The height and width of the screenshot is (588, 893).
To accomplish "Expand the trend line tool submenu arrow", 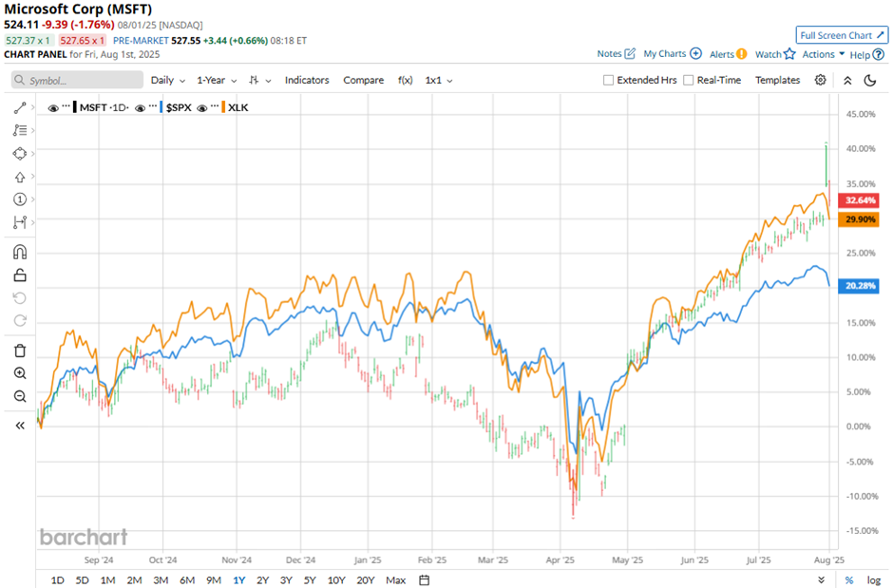I will pyautogui.click(x=32, y=107).
